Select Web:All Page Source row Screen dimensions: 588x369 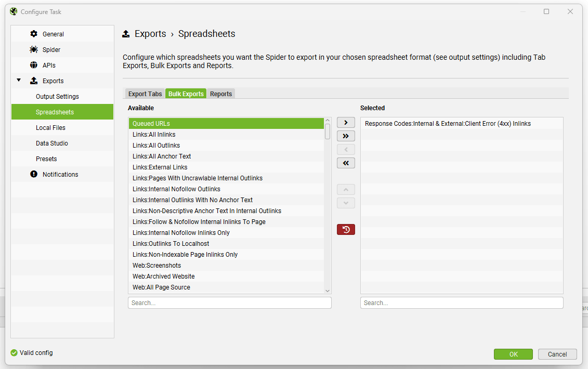(x=226, y=286)
